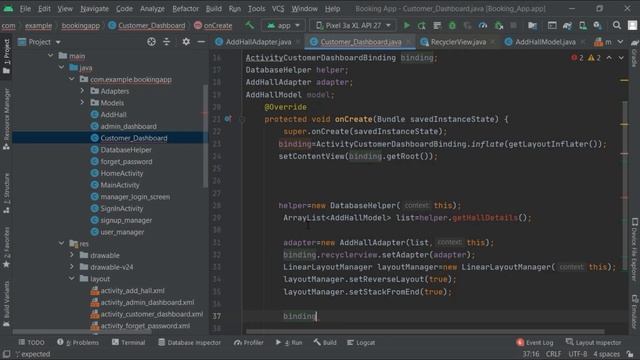This screenshot has width=640, height=360.
Task: Collapse the layout folder
Action: tap(72, 278)
